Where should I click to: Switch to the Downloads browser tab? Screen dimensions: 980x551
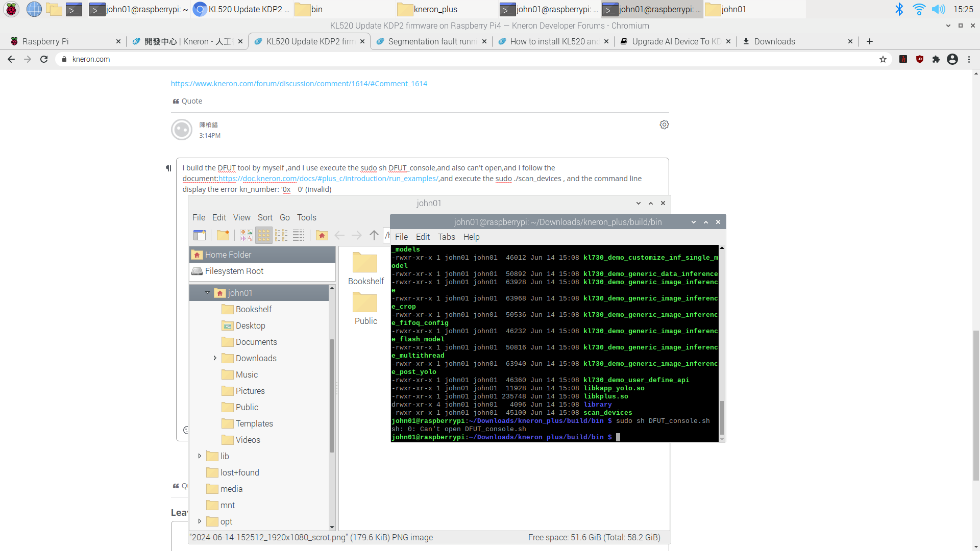tap(796, 41)
